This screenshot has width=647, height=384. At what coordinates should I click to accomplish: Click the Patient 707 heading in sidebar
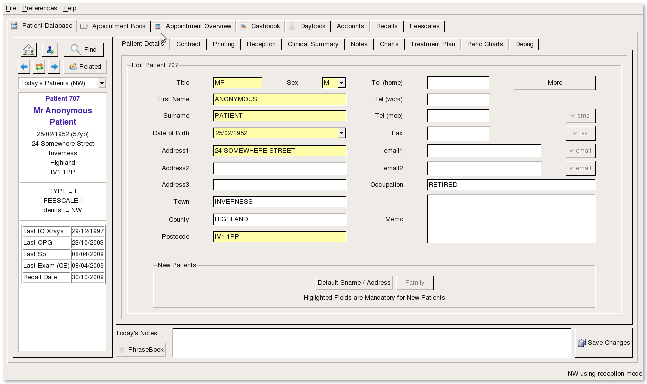[x=63, y=99]
